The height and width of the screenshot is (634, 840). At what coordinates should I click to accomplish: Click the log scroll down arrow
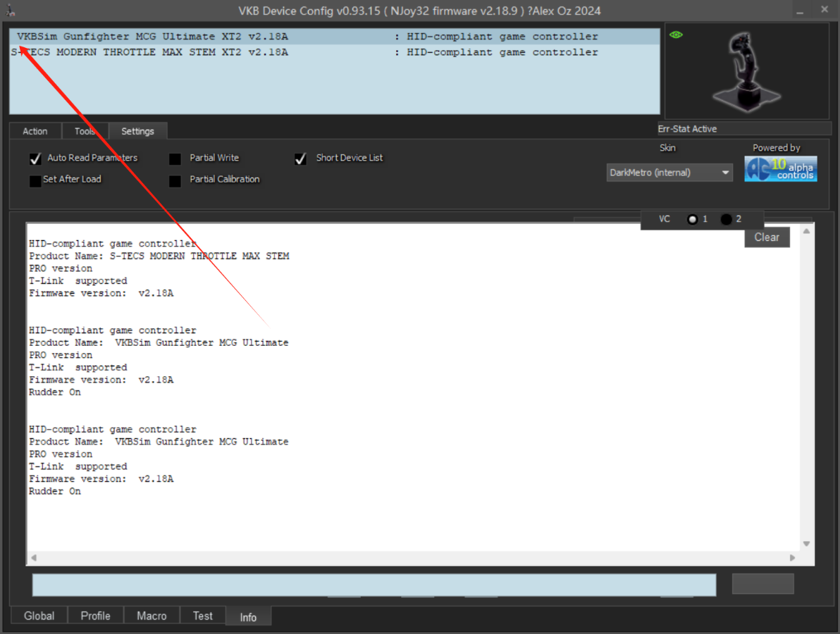point(806,544)
